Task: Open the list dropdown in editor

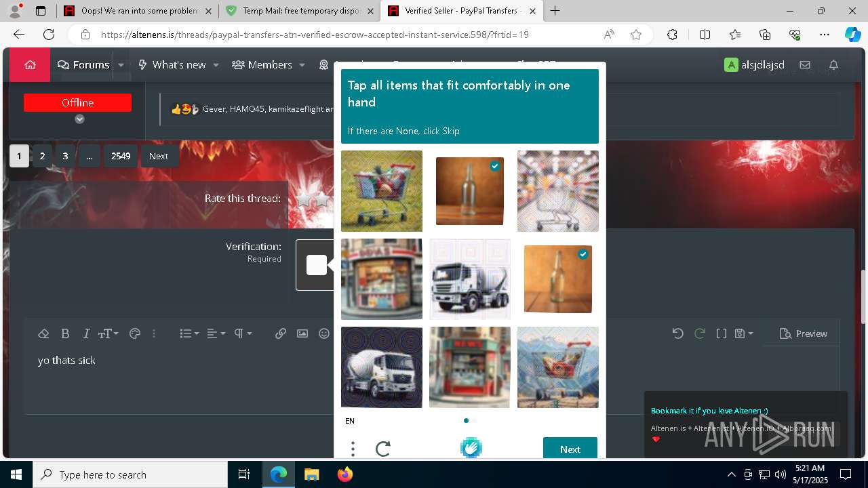Action: point(189,333)
